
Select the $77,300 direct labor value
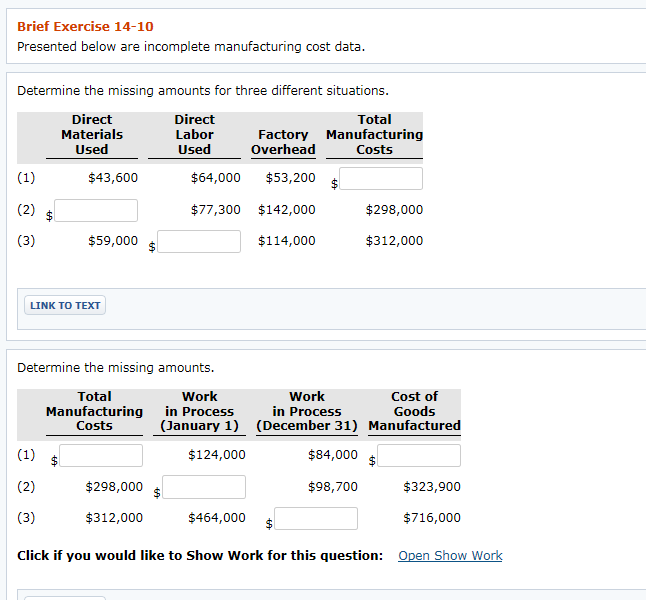coord(215,210)
